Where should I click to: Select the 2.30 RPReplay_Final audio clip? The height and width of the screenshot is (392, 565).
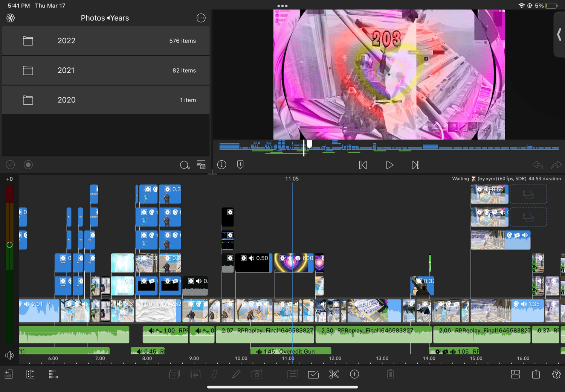[374, 334]
